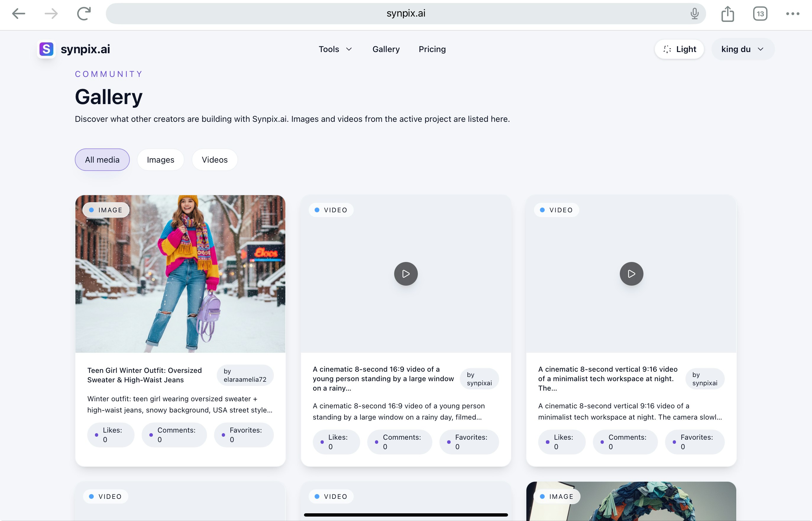Click the share icon in browser toolbar

tap(727, 14)
